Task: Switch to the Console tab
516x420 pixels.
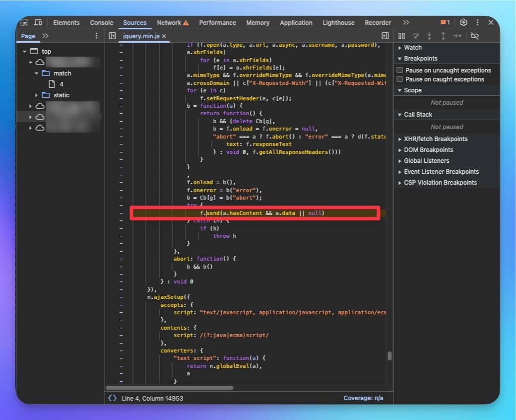Action: point(102,23)
